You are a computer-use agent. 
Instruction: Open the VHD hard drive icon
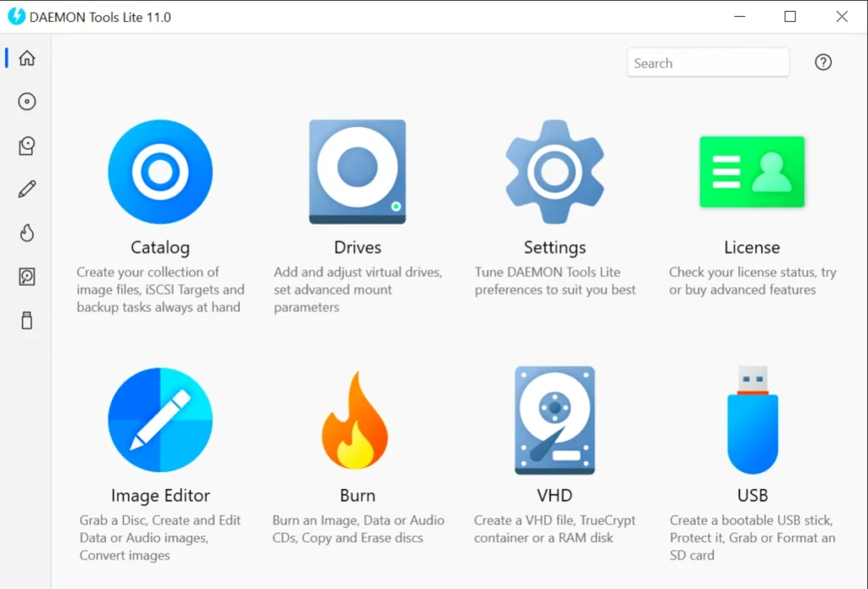[554, 420]
